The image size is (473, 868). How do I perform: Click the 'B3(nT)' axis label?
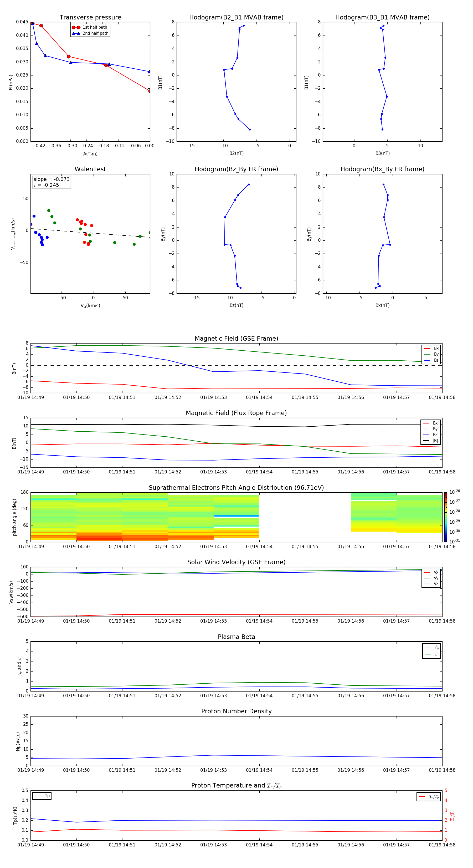[x=382, y=153]
